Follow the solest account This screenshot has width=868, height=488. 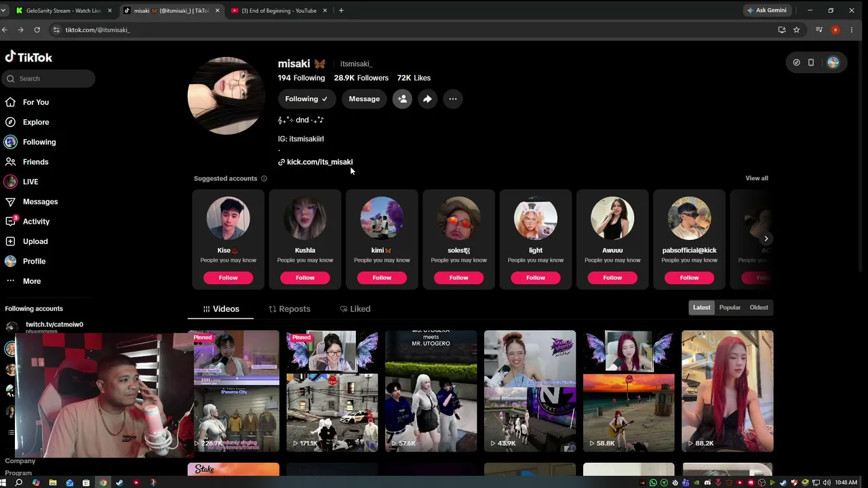click(458, 278)
